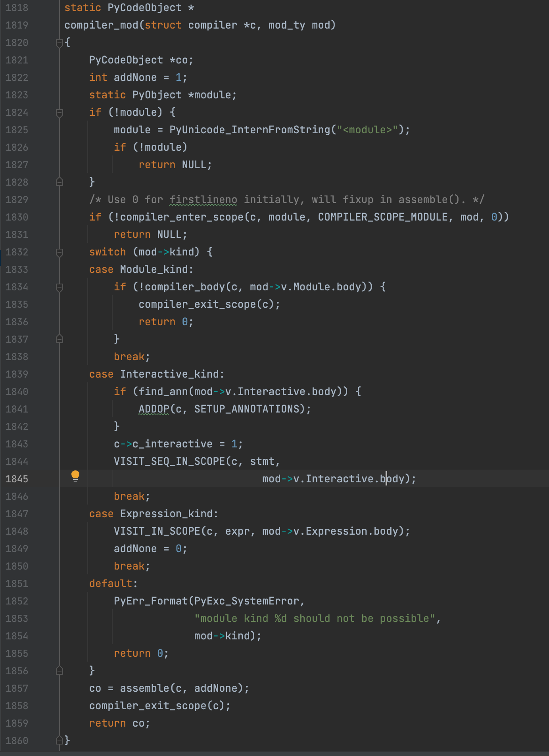
Task: Click case Expression_kind label
Action: pos(154,514)
